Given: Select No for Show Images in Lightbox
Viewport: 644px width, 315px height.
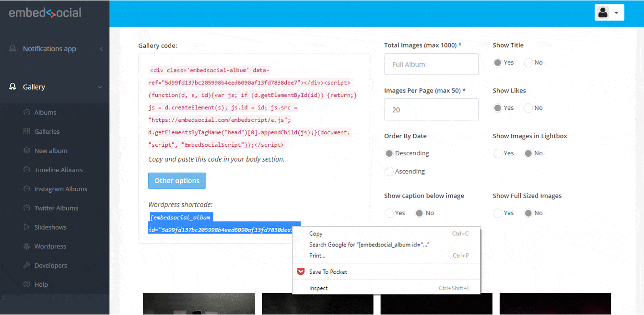Looking at the screenshot, I should pyautogui.click(x=528, y=153).
